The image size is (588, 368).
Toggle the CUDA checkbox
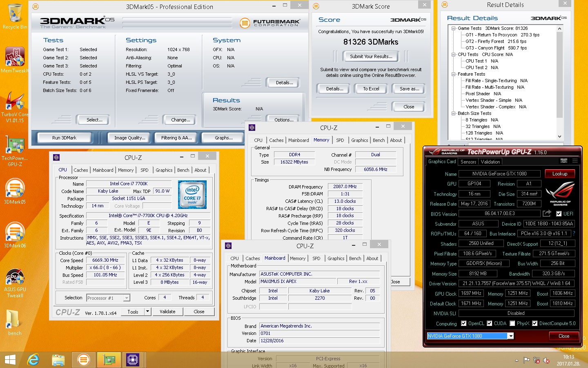(489, 323)
